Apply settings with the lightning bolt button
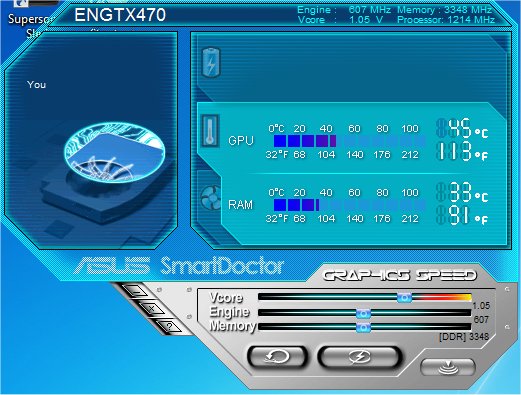The width and height of the screenshot is (521, 395). click(359, 357)
